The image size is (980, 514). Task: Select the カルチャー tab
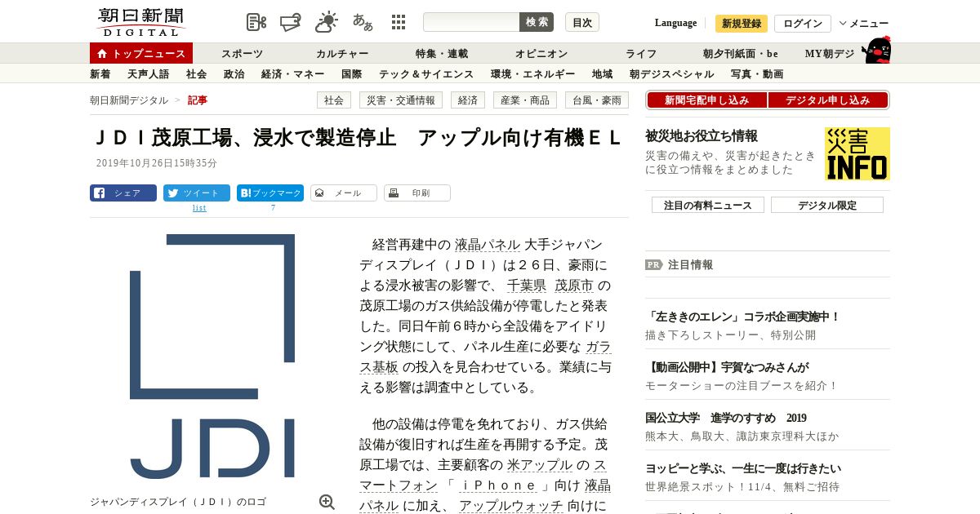point(342,54)
